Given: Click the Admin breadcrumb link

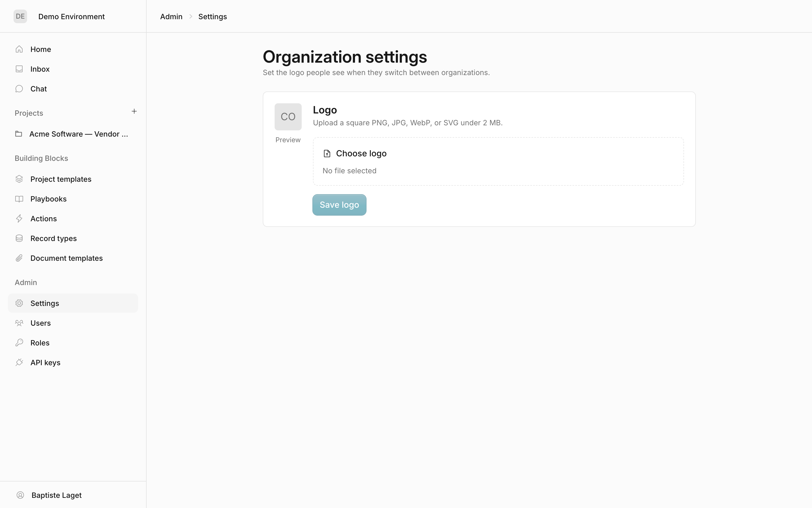Looking at the screenshot, I should point(171,16).
